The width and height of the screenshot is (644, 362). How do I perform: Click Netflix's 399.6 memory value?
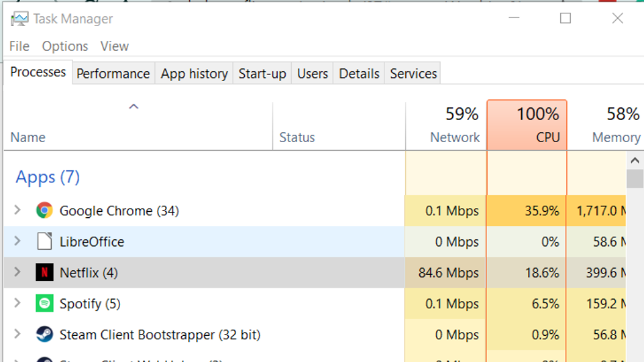point(606,273)
